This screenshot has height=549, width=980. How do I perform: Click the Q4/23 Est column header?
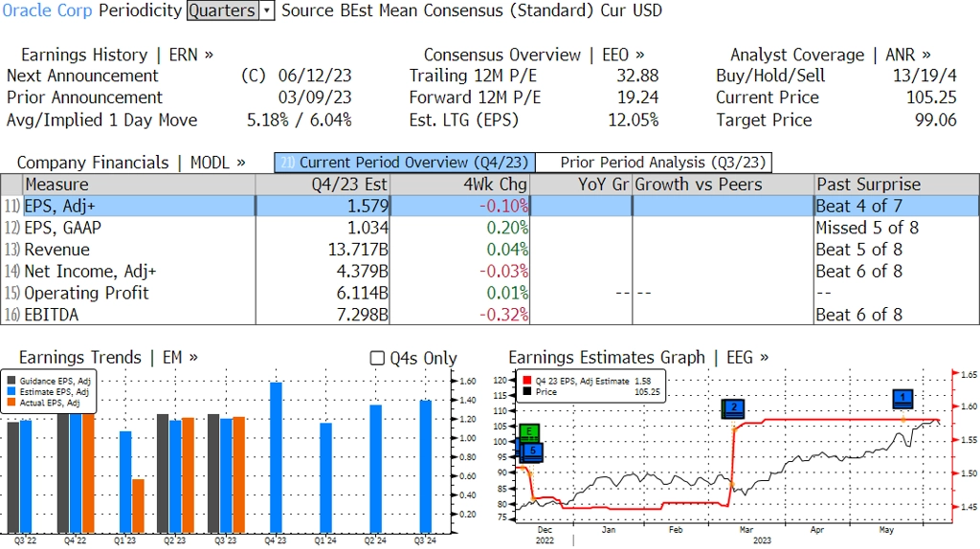coord(323,185)
